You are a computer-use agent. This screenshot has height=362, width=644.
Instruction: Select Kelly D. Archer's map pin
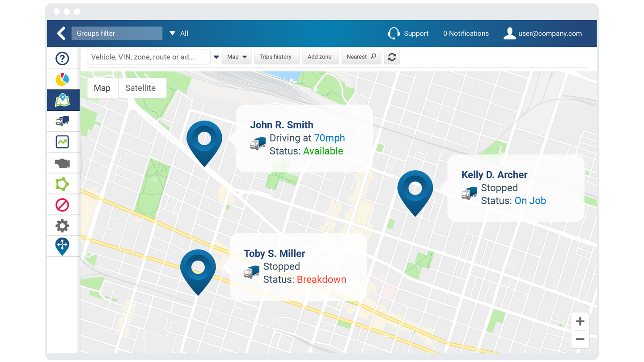pos(415,193)
